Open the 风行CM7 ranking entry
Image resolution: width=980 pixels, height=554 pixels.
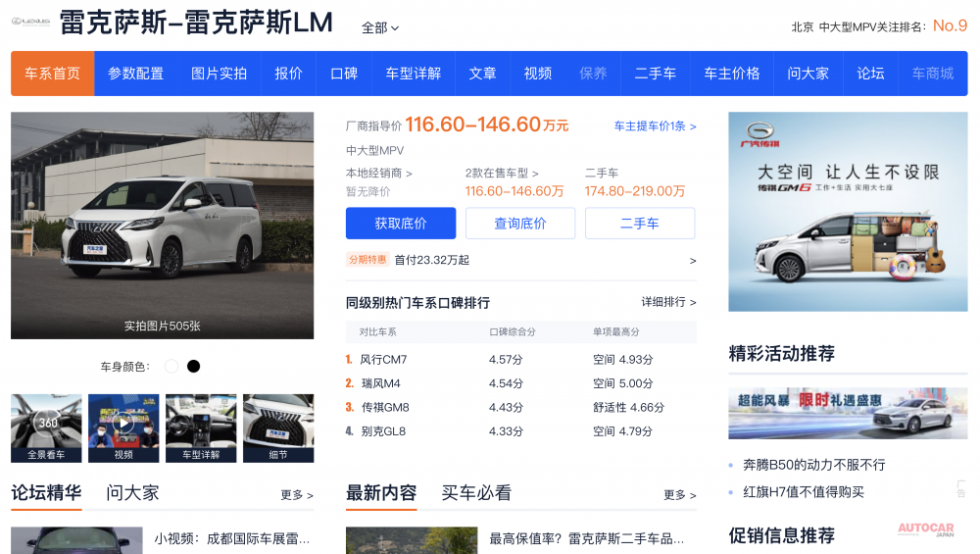click(383, 360)
